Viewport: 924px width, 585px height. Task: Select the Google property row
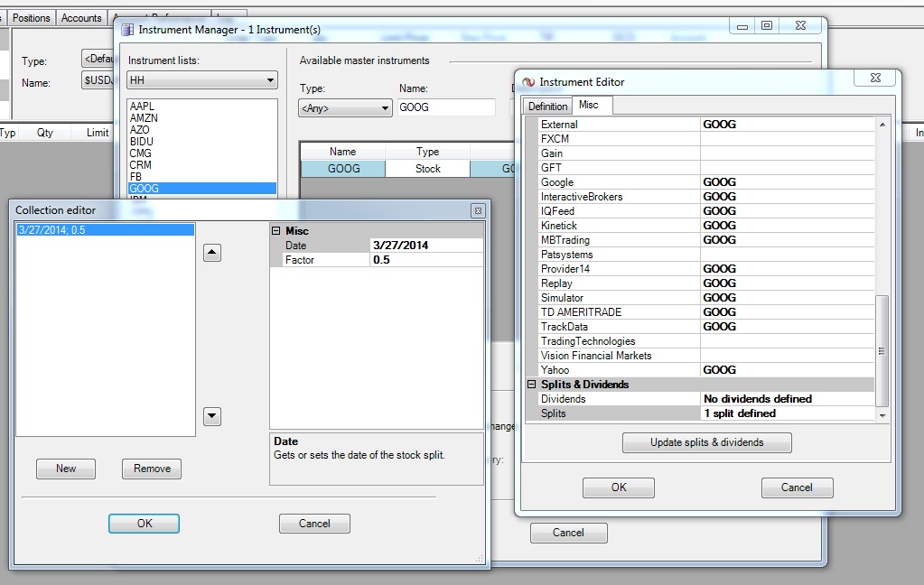tap(707, 182)
